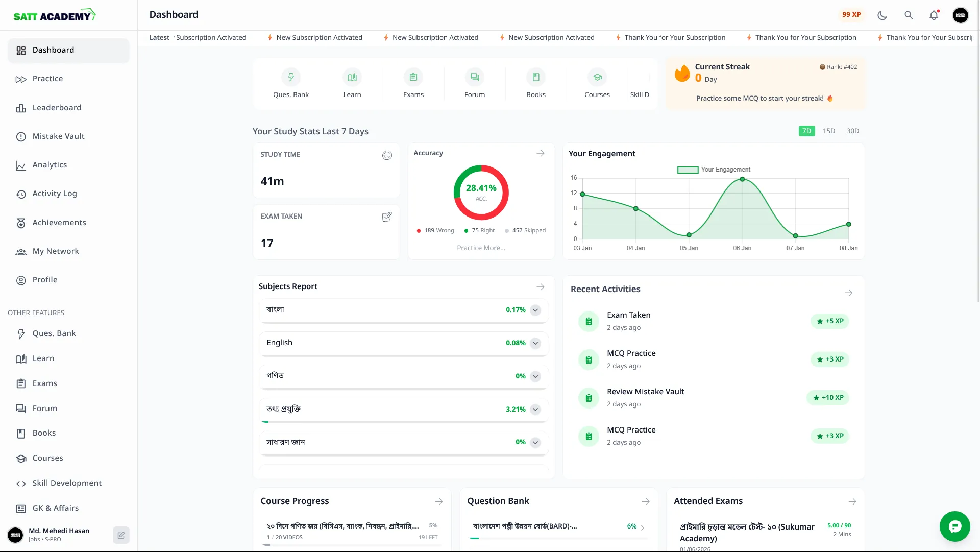Click the 99 XP badge

tap(851, 15)
